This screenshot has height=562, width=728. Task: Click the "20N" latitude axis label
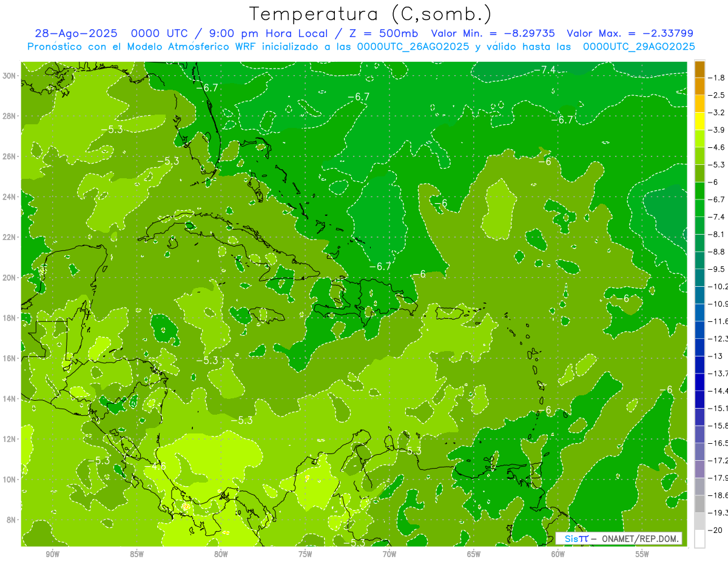[9, 277]
